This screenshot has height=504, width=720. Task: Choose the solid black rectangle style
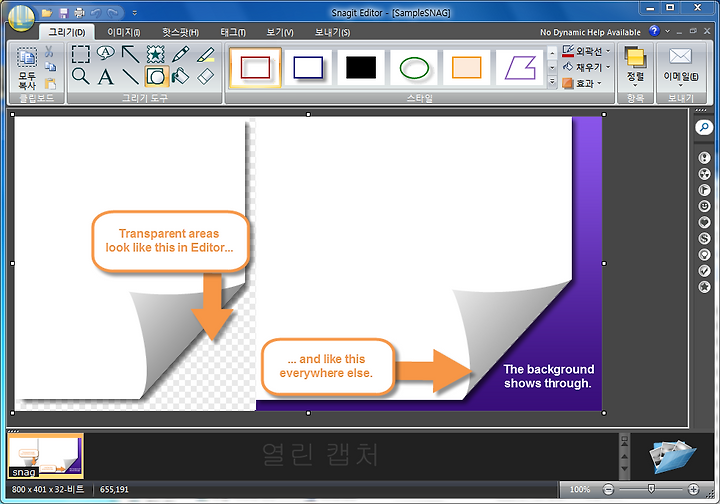coord(361,67)
